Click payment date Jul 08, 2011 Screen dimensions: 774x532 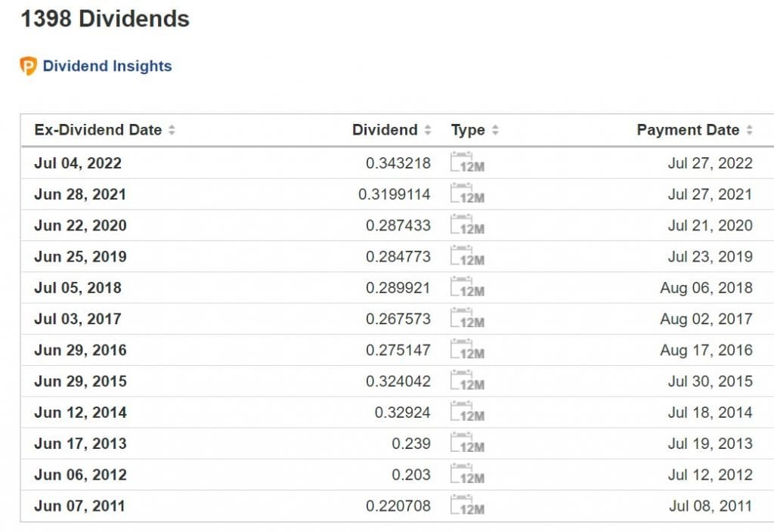point(711,506)
